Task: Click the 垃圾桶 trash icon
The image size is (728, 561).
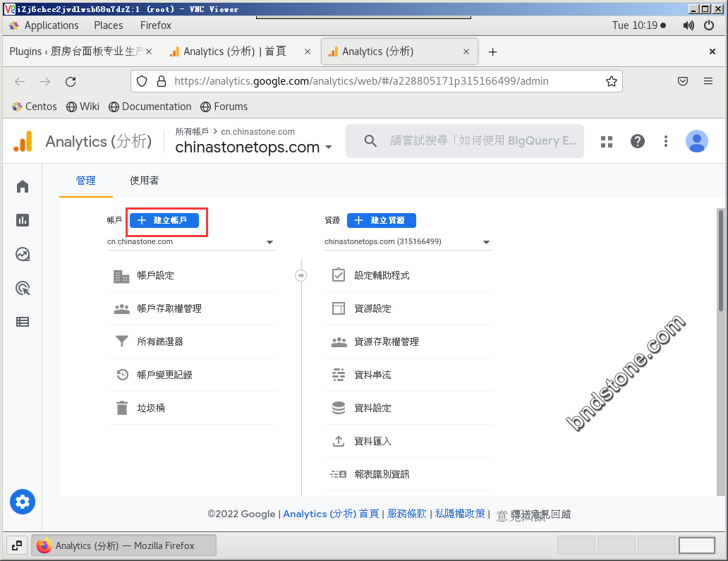Action: tap(121, 408)
